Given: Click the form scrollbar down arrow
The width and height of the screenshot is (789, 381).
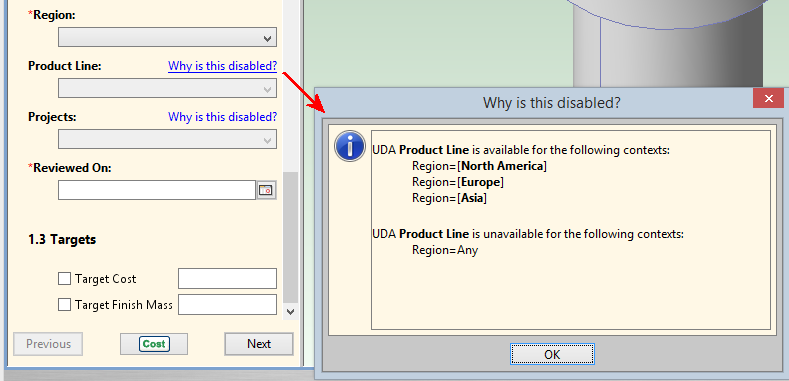Looking at the screenshot, I should [290, 312].
